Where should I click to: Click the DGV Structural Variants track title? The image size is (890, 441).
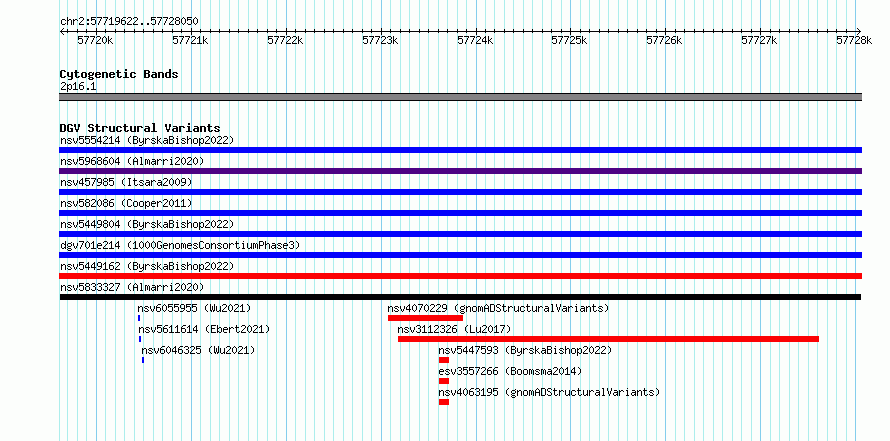pyautogui.click(x=140, y=128)
